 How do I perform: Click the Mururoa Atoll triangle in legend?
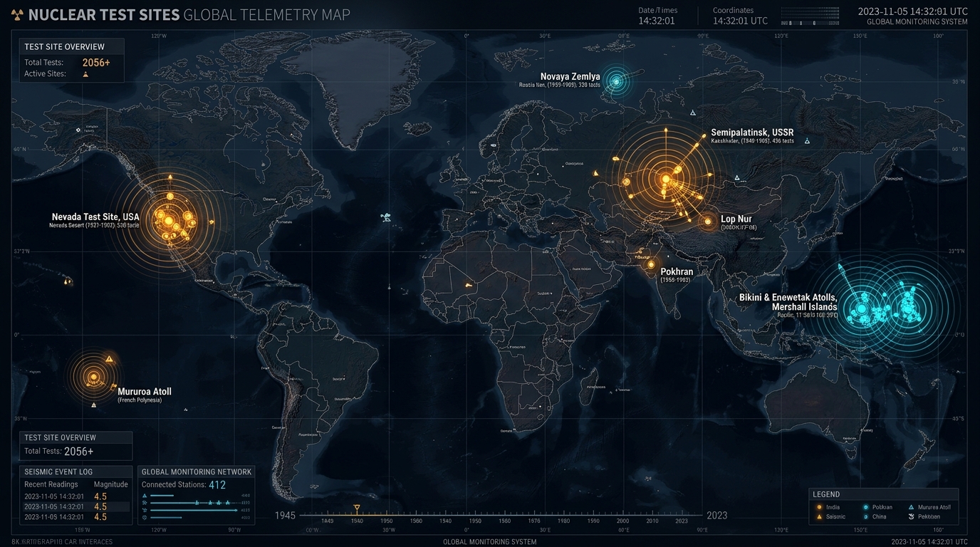(911, 507)
